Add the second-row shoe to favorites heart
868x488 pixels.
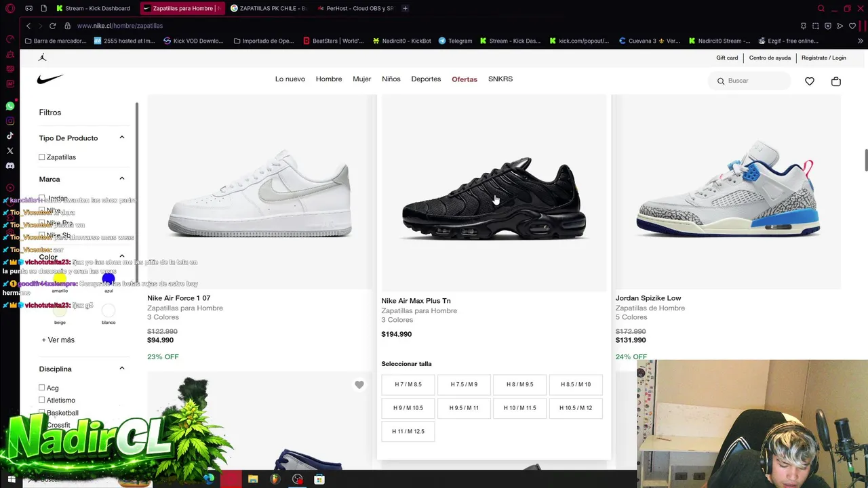click(x=359, y=385)
